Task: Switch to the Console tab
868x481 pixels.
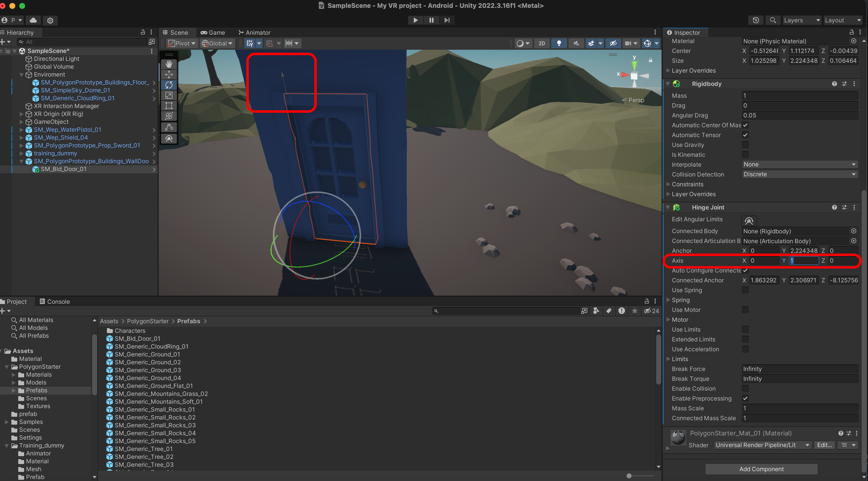Action: (55, 302)
